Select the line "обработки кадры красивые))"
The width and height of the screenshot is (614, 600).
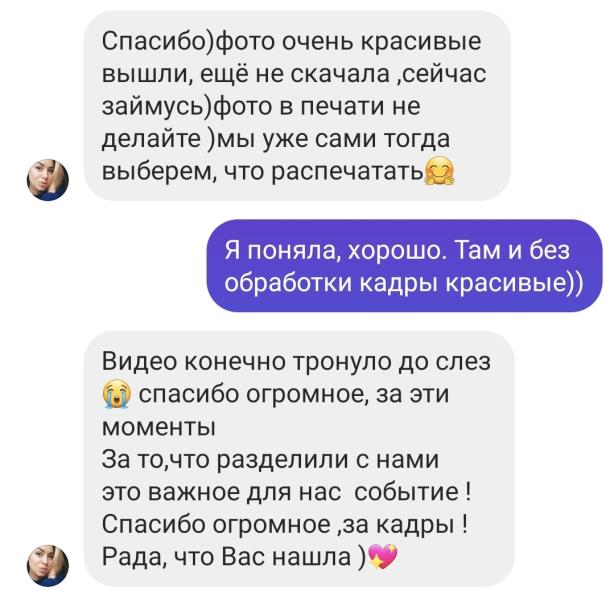tap(404, 282)
